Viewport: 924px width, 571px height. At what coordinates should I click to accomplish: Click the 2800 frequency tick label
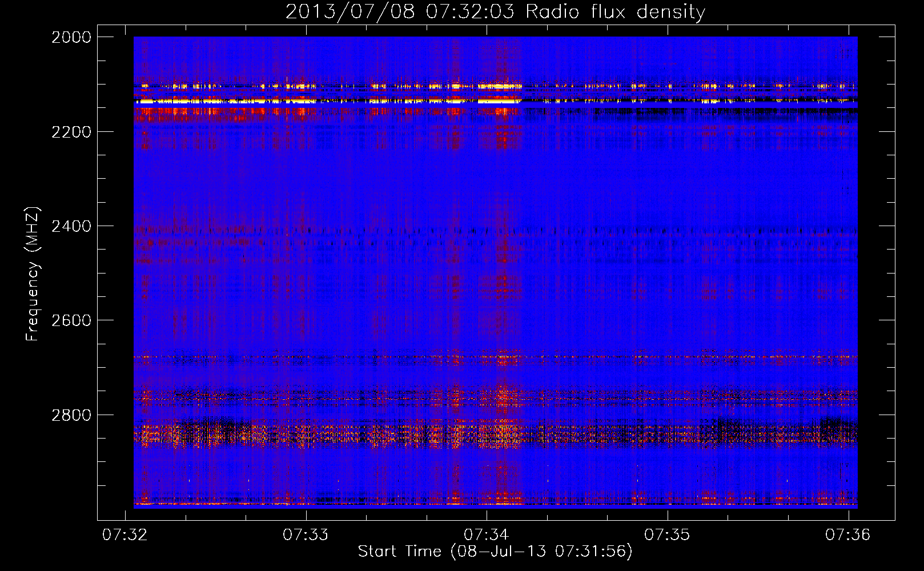(71, 415)
